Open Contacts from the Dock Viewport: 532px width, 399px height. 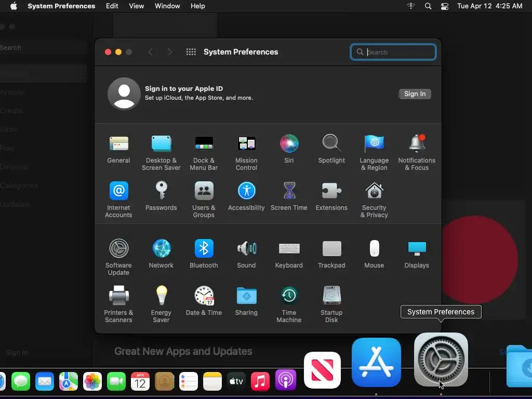point(165,381)
